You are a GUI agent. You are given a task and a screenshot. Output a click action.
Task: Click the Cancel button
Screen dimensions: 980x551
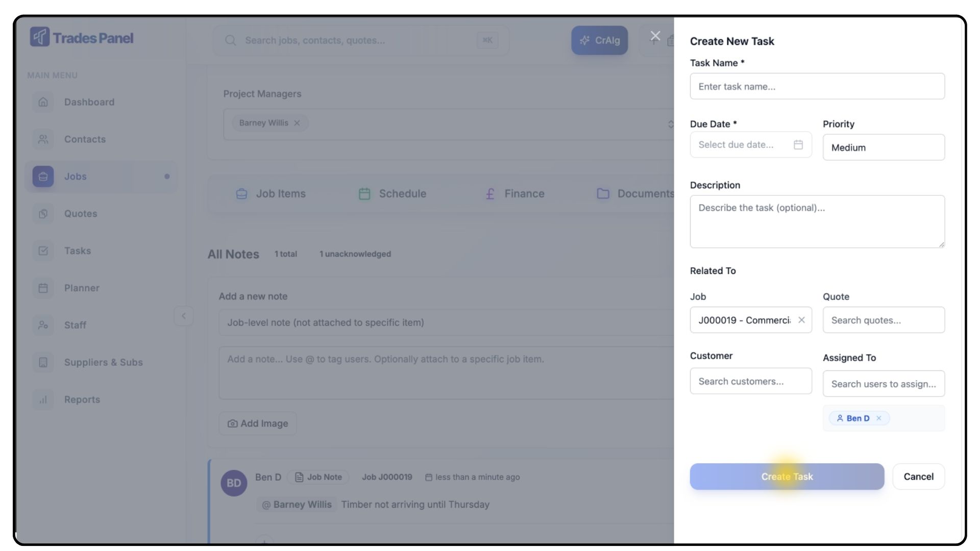[918, 477]
